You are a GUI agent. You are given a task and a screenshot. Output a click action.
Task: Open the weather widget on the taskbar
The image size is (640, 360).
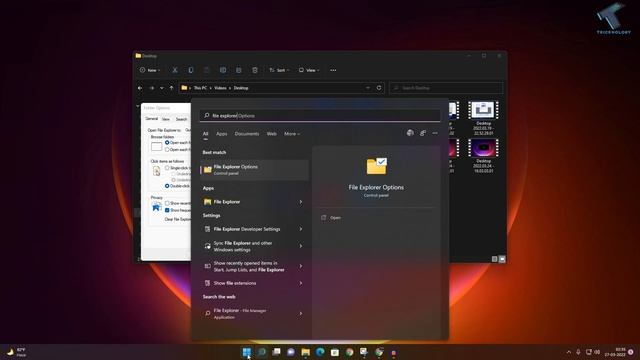(x=16, y=352)
